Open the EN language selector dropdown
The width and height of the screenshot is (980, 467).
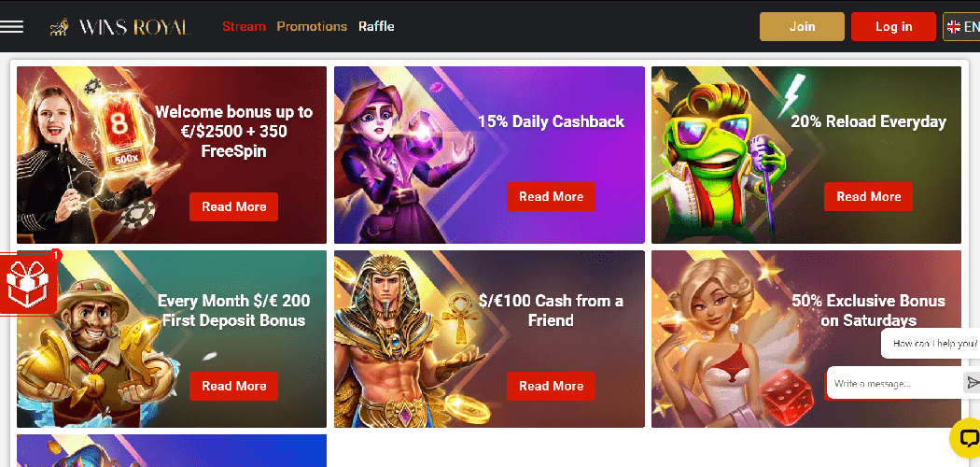click(x=961, y=27)
